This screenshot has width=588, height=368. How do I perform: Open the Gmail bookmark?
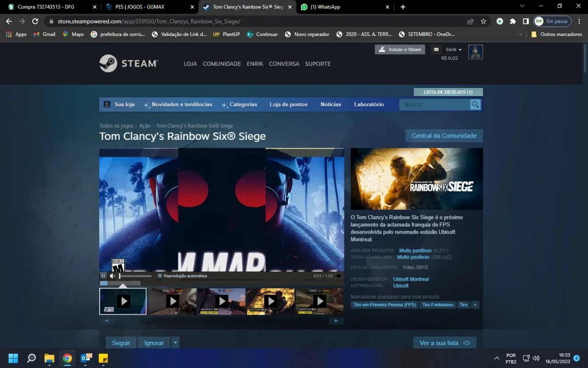[x=44, y=34]
